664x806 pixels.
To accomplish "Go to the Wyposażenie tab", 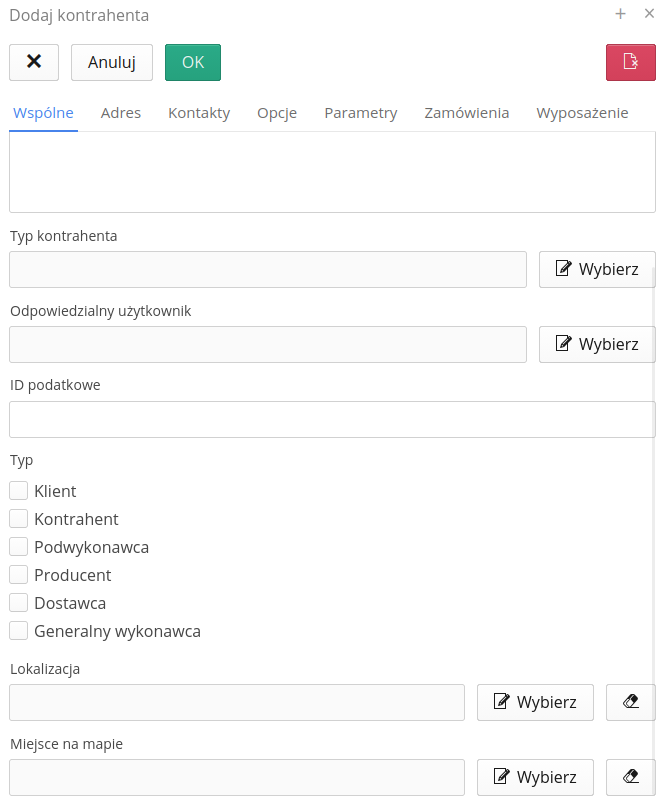I will pyautogui.click(x=582, y=113).
